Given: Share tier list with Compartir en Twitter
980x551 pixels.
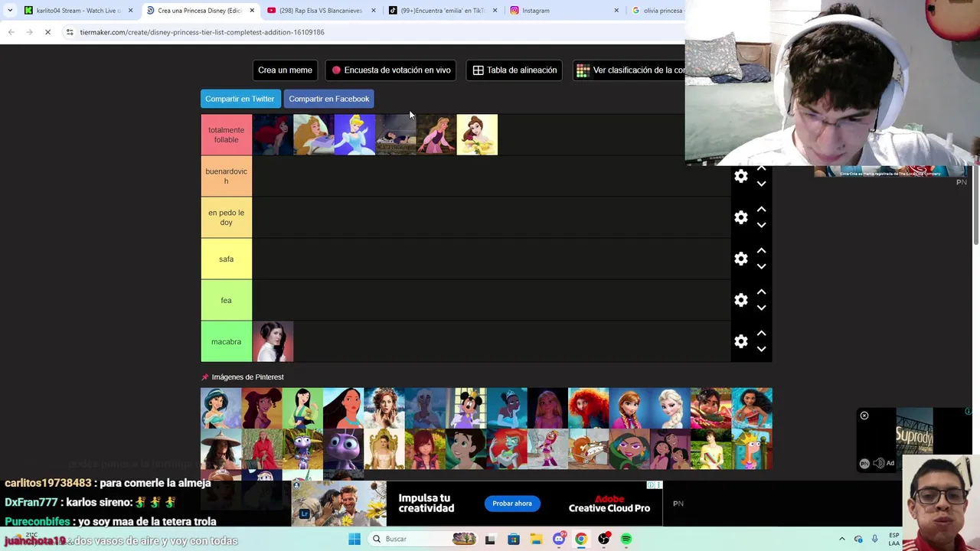Looking at the screenshot, I should click(240, 99).
